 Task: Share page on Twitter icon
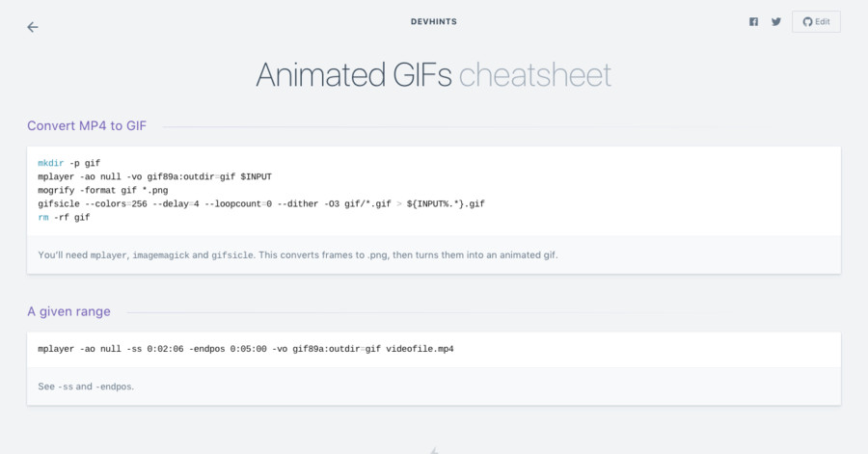tap(776, 21)
